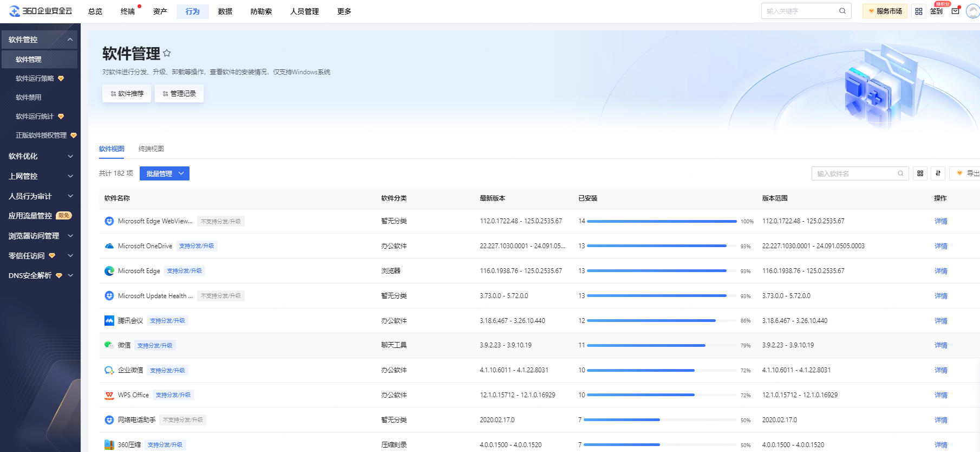Expand the 浏览器访问管理 sidebar section
Screen dimensions: 980x452
70,236
